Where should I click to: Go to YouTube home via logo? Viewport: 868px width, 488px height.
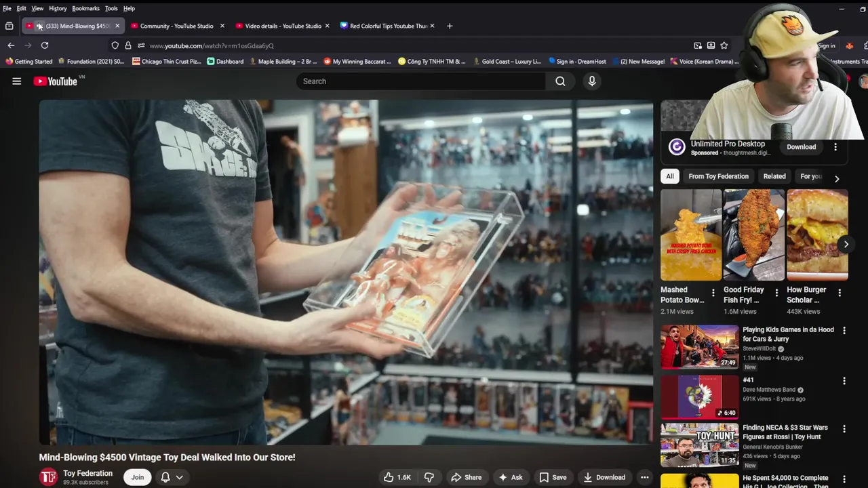pyautogui.click(x=56, y=81)
